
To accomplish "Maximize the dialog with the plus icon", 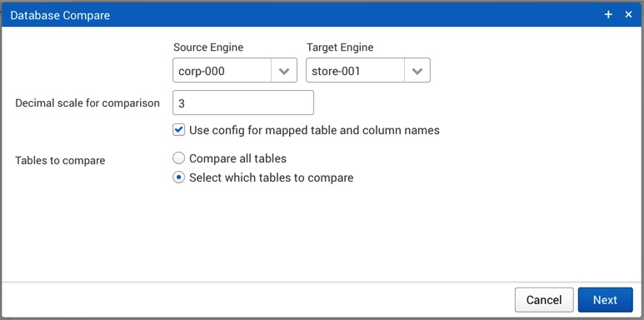I will pyautogui.click(x=608, y=15).
